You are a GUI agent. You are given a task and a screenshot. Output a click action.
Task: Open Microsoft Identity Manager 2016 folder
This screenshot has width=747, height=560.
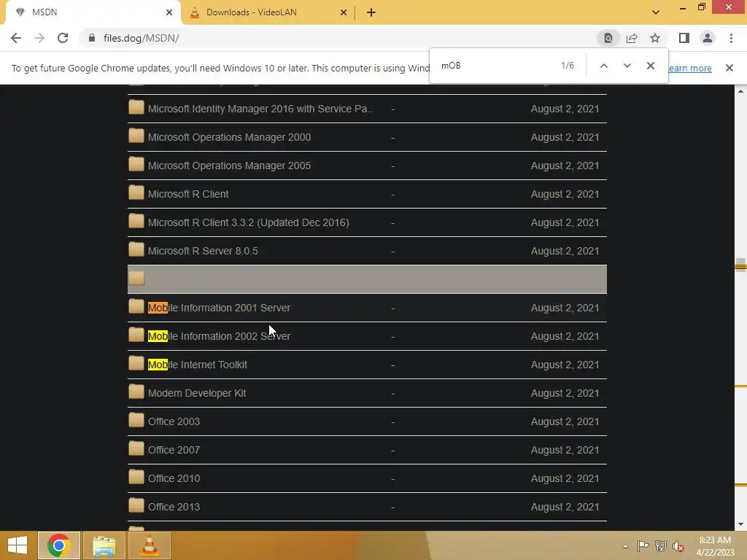260,109
